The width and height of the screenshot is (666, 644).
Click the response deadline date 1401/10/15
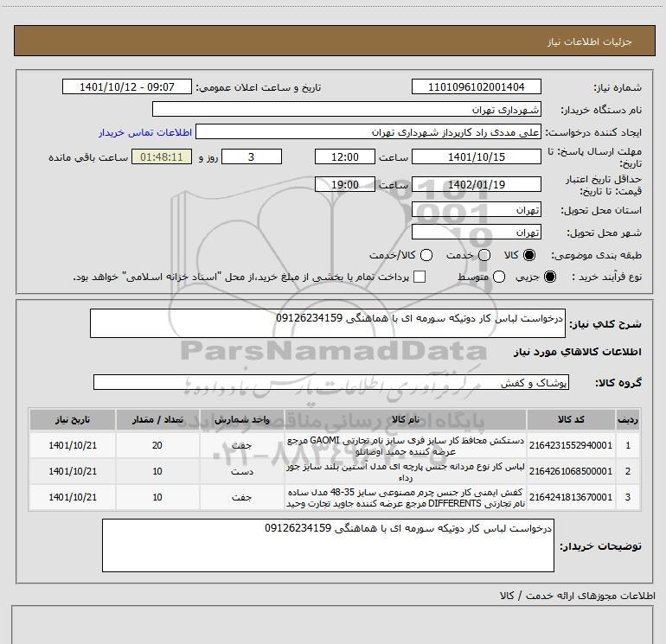click(x=476, y=156)
